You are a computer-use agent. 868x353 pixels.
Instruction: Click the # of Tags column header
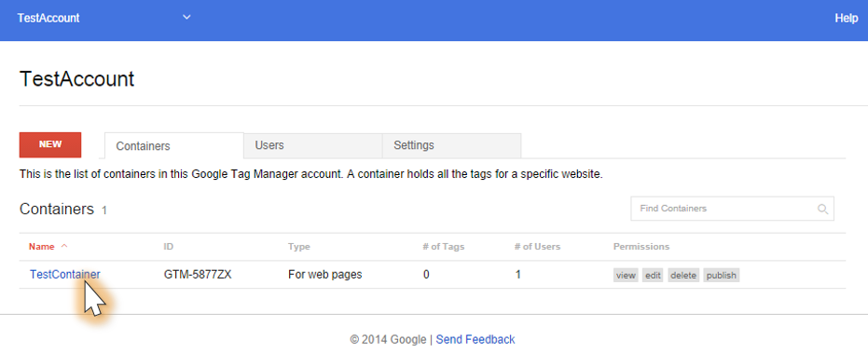(x=444, y=247)
